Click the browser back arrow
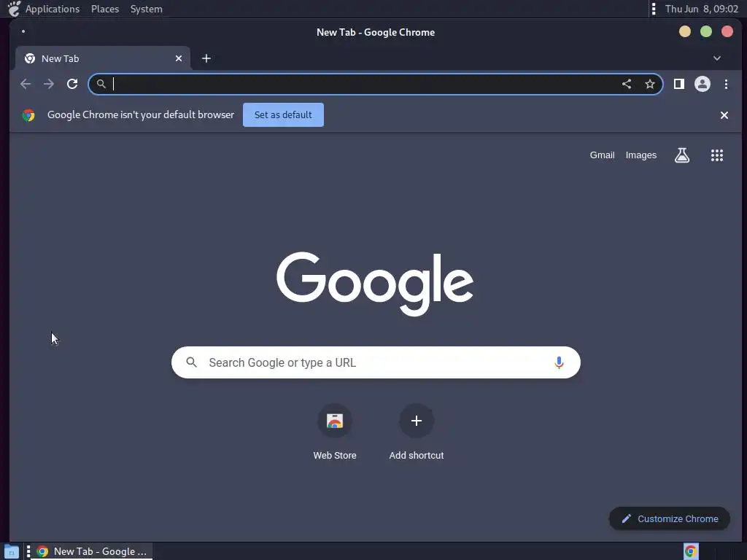The width and height of the screenshot is (747, 560). pos(26,85)
